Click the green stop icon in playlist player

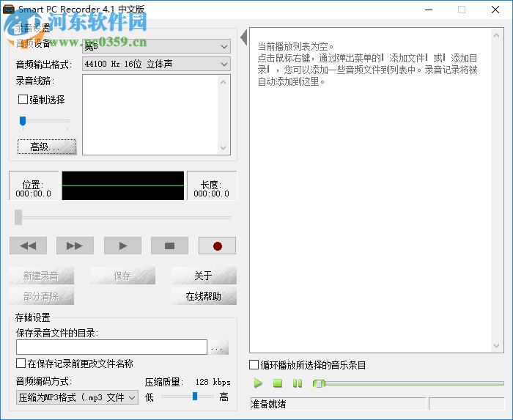coord(278,383)
